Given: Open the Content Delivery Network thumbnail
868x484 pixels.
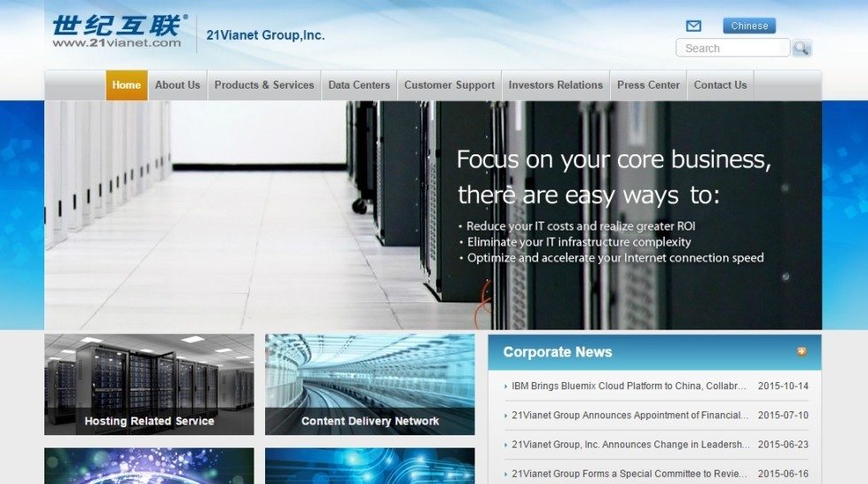Looking at the screenshot, I should pyautogui.click(x=370, y=385).
